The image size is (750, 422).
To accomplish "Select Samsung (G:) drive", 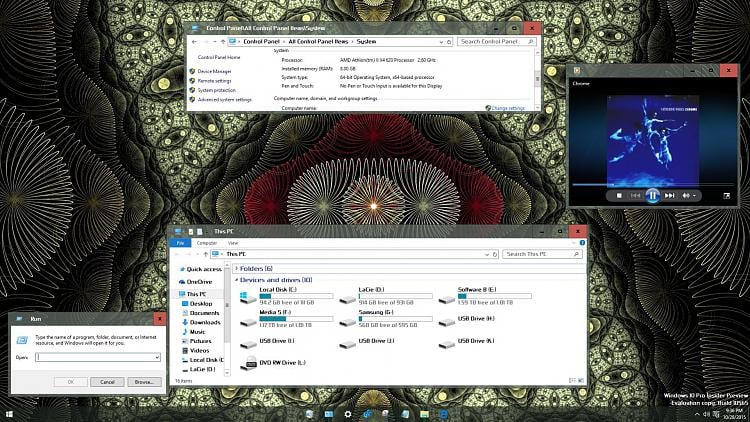I will coord(386,318).
